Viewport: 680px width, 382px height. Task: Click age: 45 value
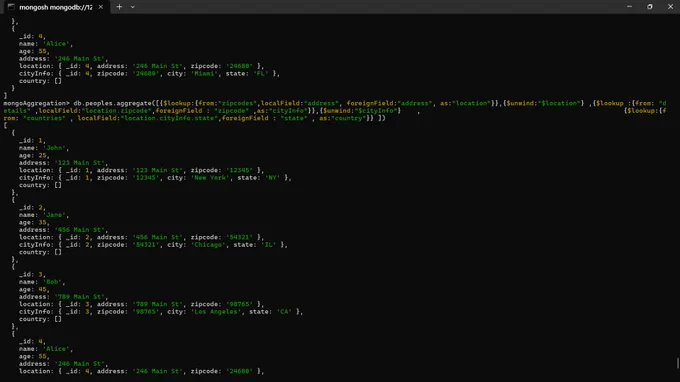(x=42, y=289)
